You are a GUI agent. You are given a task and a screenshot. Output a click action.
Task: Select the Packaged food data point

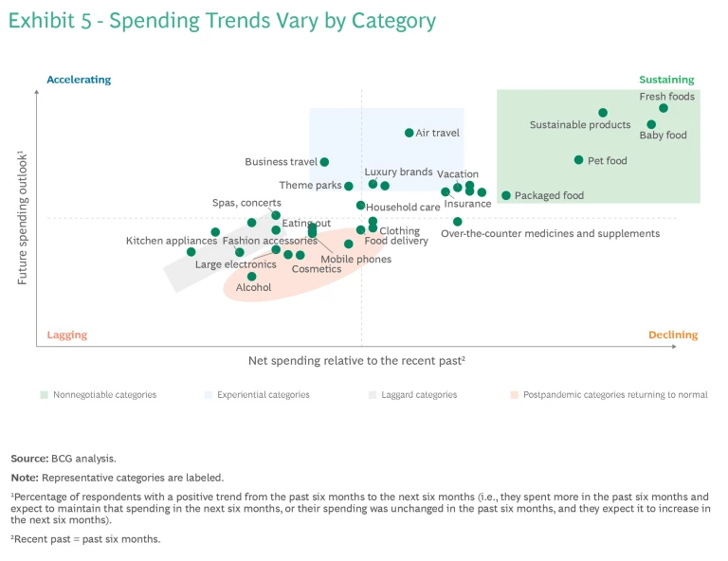click(x=506, y=195)
